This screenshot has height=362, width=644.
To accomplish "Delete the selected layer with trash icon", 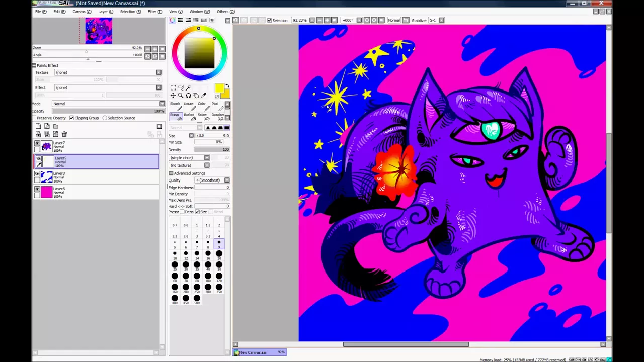I will pyautogui.click(x=64, y=134).
